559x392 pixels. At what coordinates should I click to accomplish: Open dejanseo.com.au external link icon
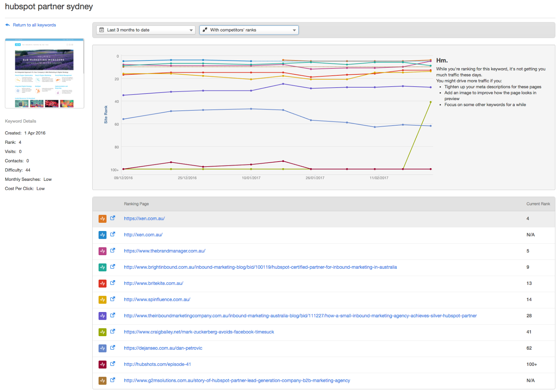pos(112,348)
